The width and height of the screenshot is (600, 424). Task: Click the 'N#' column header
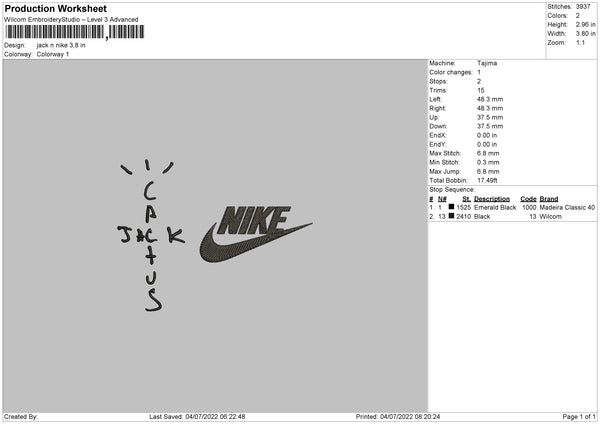(442, 199)
